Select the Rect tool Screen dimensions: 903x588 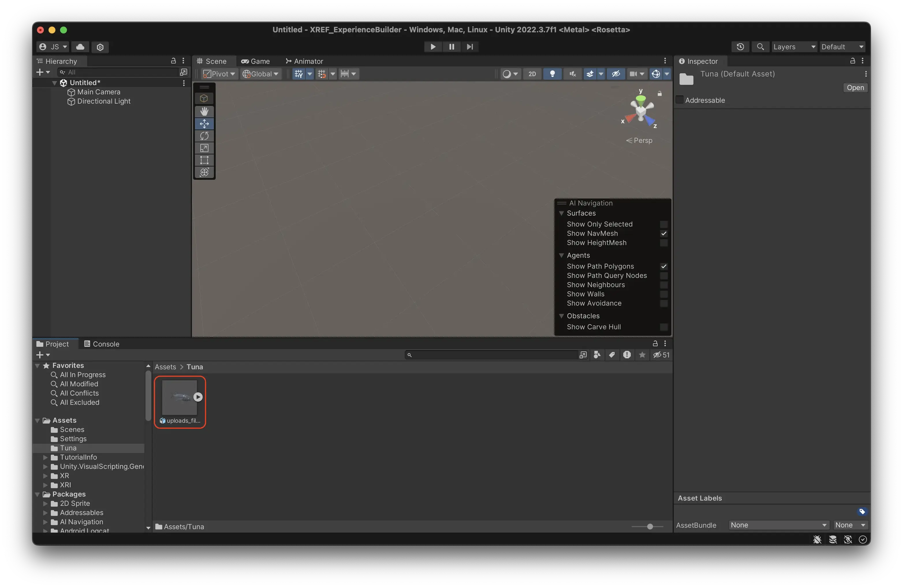[204, 160]
